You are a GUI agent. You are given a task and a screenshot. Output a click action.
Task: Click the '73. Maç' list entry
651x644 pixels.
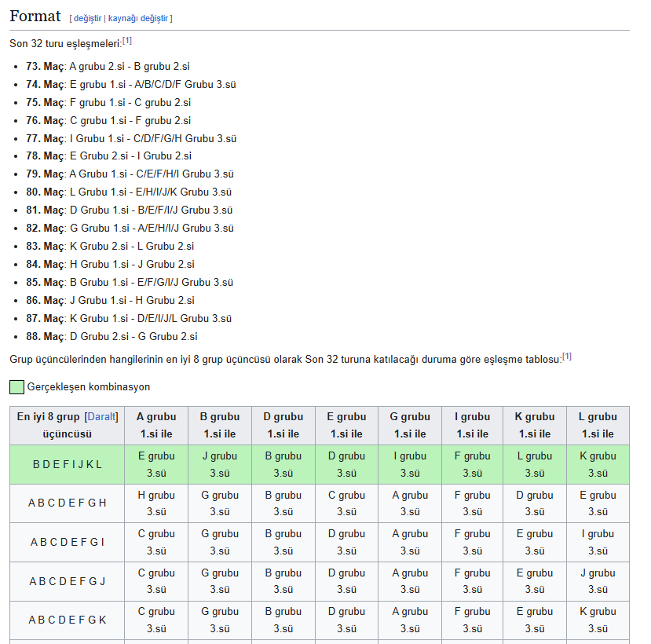(108, 67)
